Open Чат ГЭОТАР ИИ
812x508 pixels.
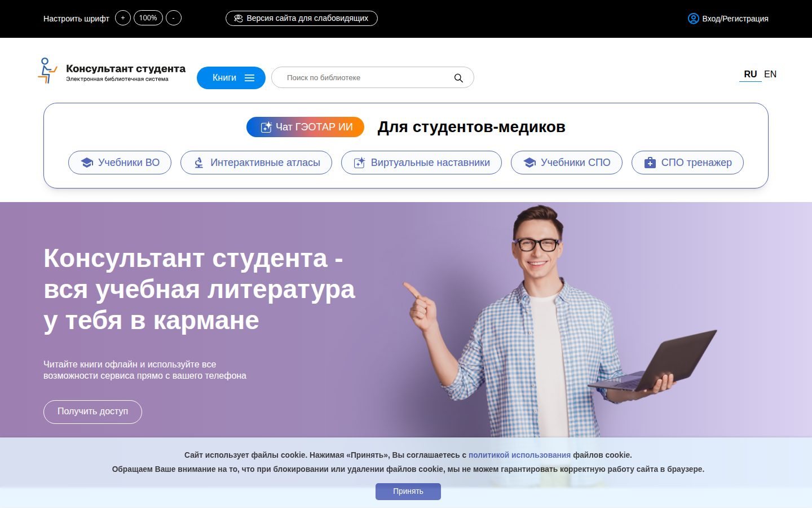pyautogui.click(x=305, y=127)
